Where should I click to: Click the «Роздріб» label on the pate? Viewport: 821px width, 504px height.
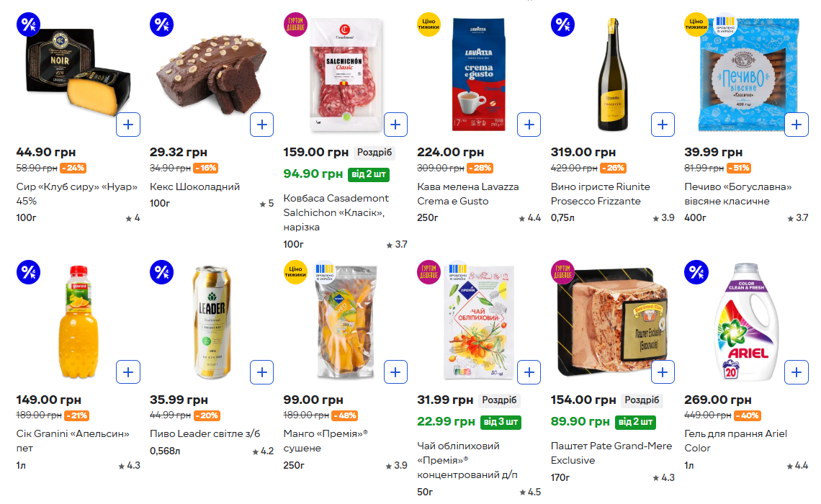(641, 400)
